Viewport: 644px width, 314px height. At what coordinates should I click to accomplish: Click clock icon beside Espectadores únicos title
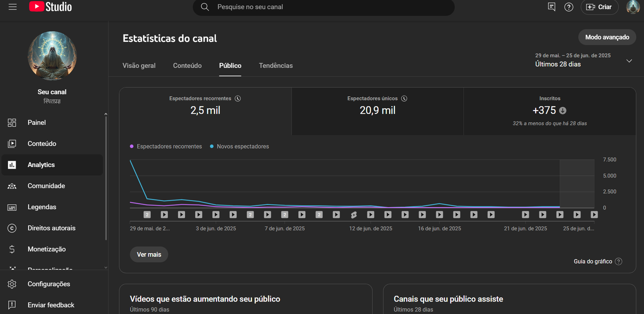pos(404,98)
